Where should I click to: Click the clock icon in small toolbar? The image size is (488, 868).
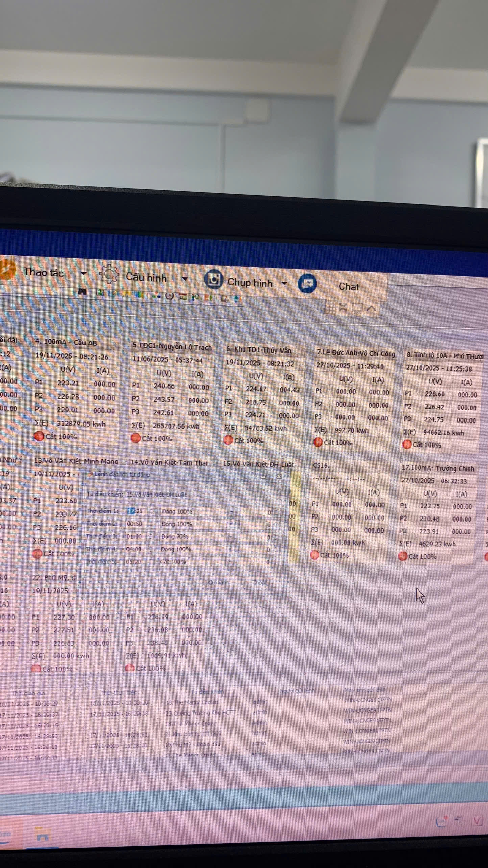(169, 296)
